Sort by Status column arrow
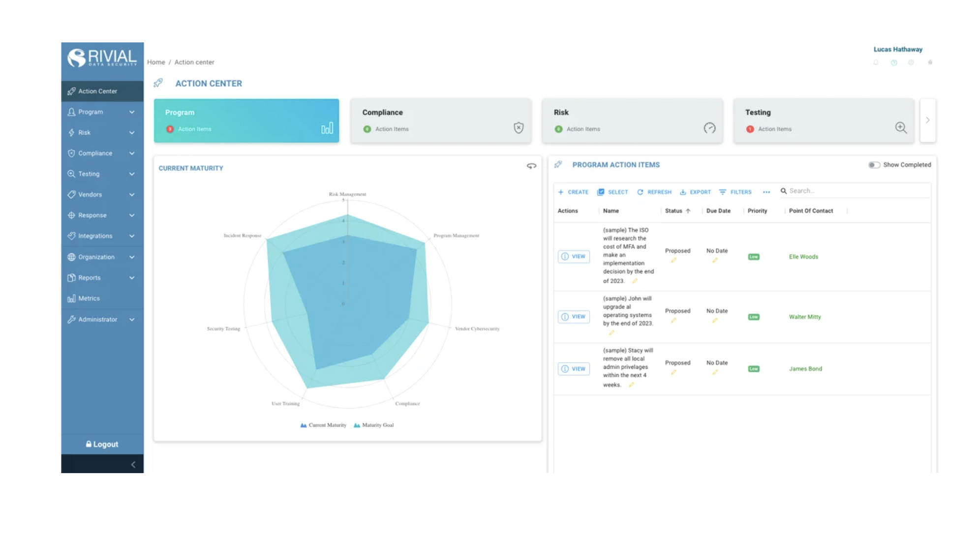The width and height of the screenshot is (980, 536). (688, 210)
